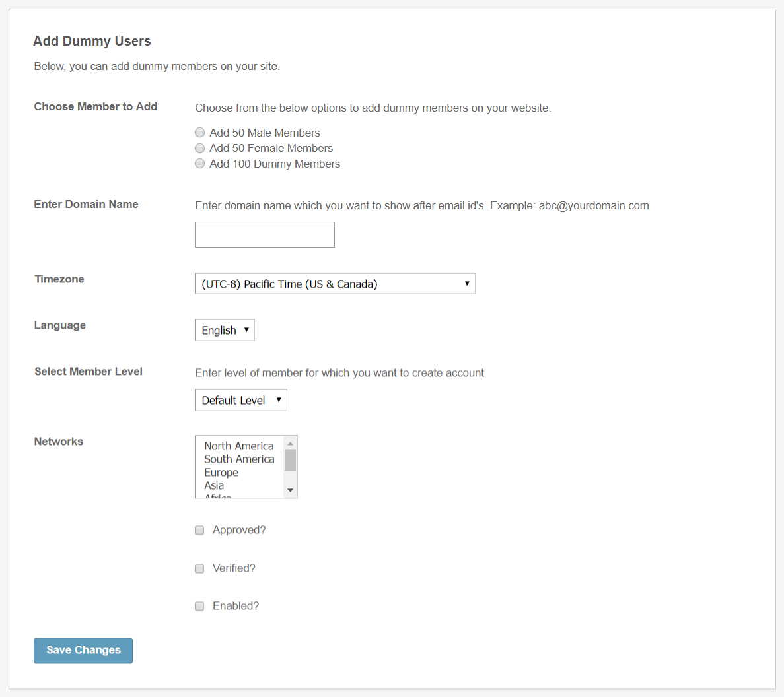Click the Add 100 Dummy Members label
Viewport: 784px width, 697px height.
(x=275, y=164)
